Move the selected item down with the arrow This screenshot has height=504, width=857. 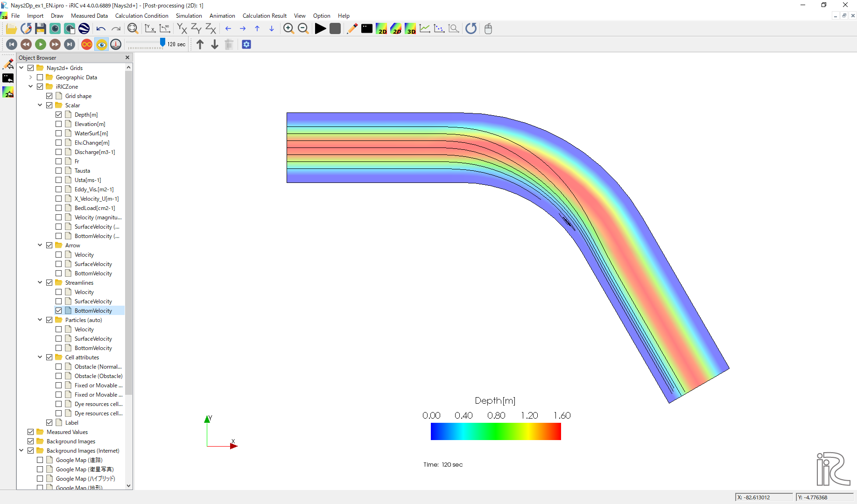[x=215, y=44]
